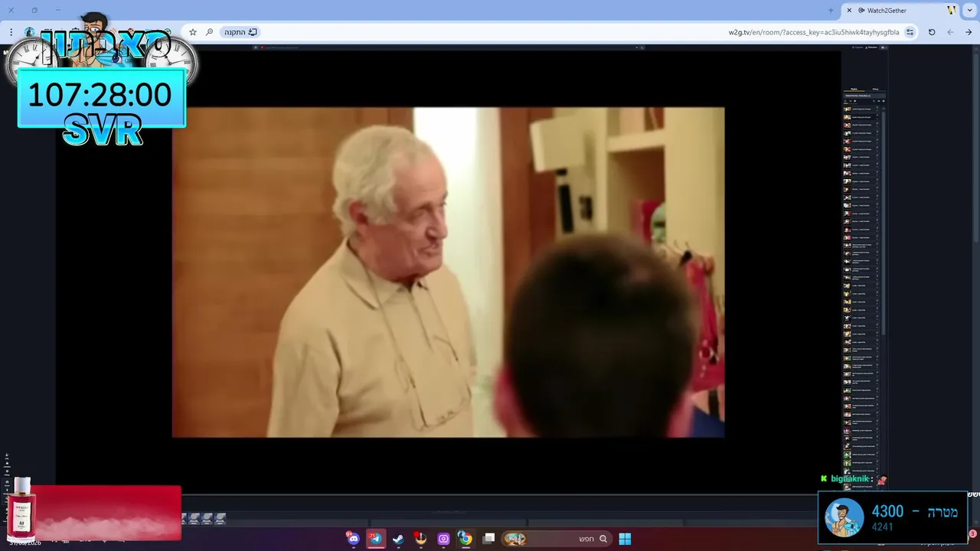This screenshot has width=980, height=551.
Task: Open the Instagram taskbar icon
Action: 443,539
